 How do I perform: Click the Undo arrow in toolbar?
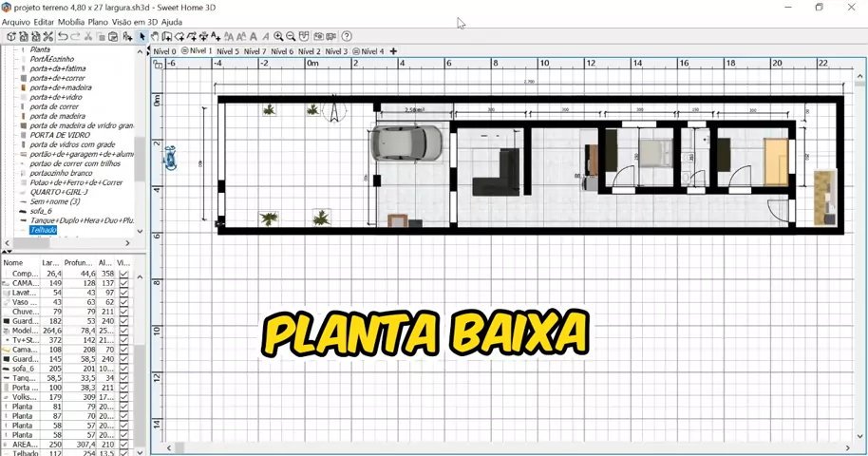point(63,37)
